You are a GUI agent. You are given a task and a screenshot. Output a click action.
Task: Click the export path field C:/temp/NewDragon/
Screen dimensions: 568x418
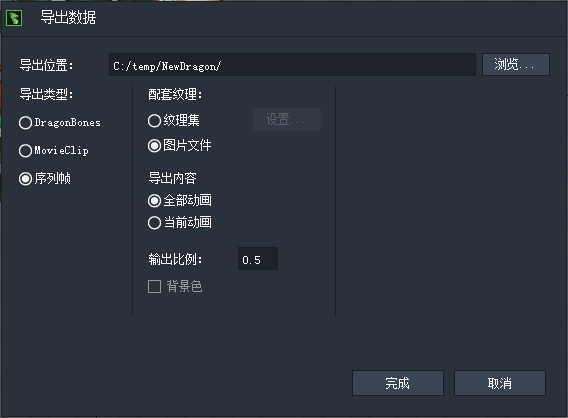[292, 65]
